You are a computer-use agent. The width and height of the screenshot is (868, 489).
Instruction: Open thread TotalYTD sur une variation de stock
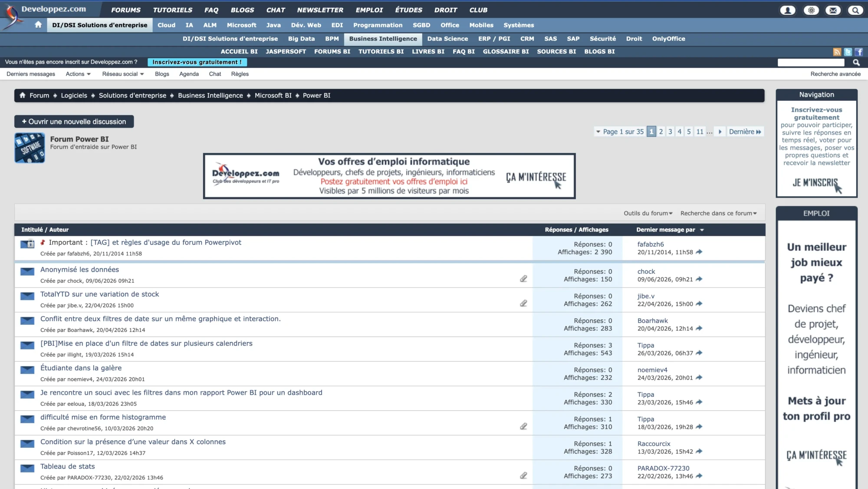pyautogui.click(x=99, y=294)
